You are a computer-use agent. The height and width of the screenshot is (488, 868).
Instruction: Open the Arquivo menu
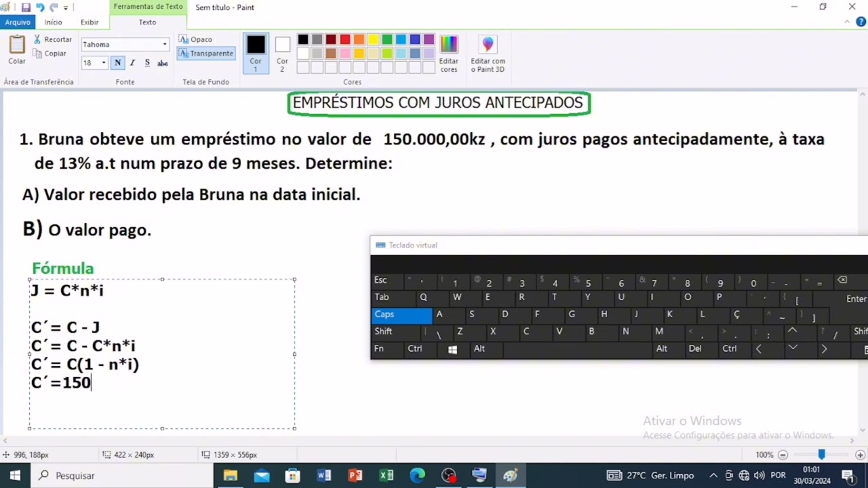click(18, 22)
